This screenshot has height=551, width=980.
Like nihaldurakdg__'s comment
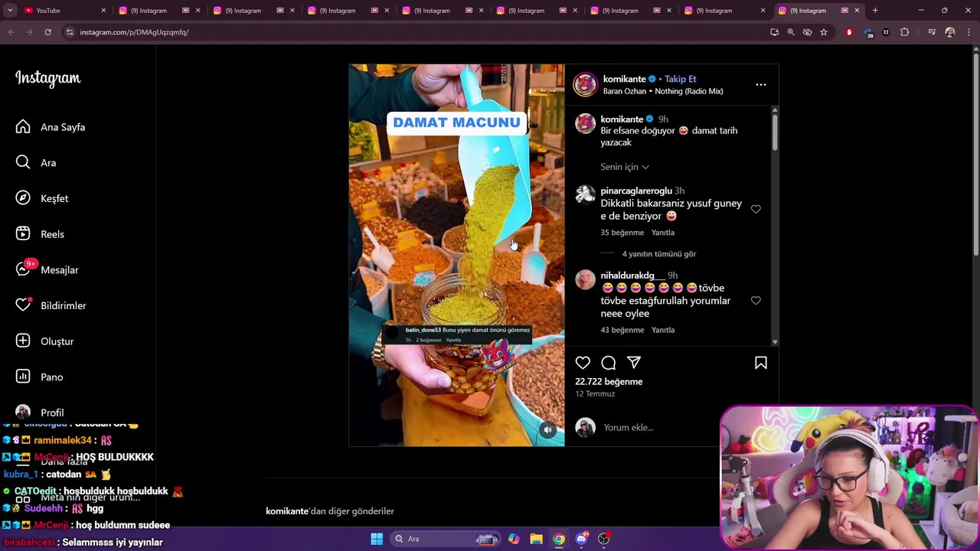coord(756,301)
